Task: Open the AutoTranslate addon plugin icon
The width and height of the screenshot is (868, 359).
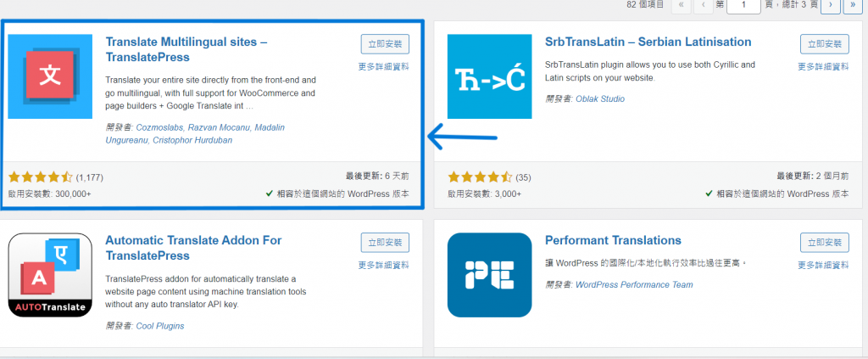Action: (x=50, y=275)
